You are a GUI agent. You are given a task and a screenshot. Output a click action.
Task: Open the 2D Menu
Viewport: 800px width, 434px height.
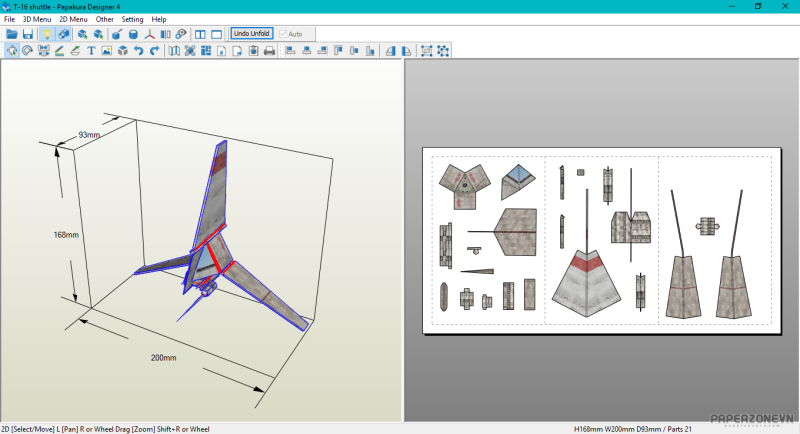coord(72,19)
